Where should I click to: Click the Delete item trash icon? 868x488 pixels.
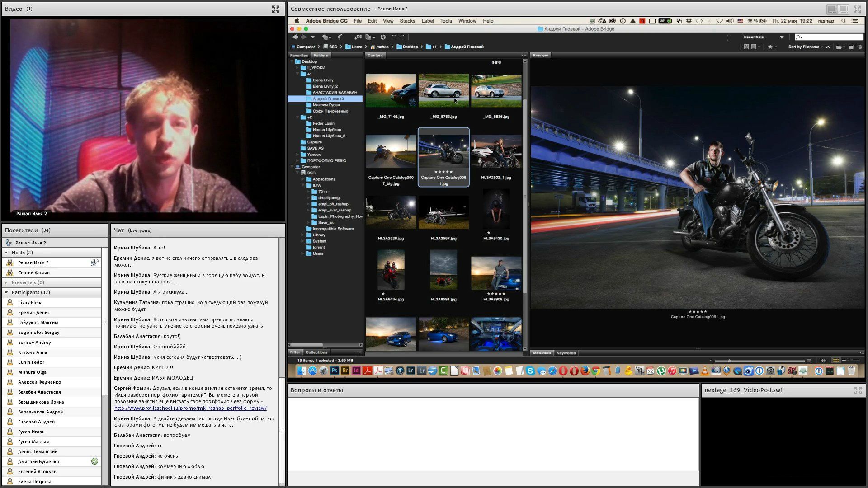(860, 47)
